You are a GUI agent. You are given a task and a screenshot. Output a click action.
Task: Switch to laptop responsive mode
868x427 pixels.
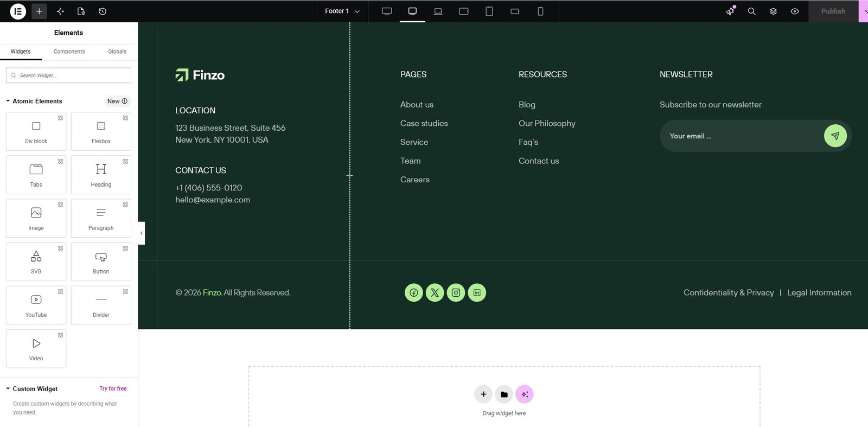coord(438,11)
